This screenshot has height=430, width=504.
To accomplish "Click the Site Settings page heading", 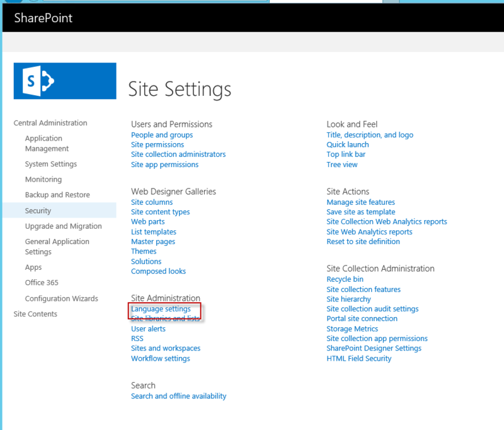I will click(x=180, y=89).
